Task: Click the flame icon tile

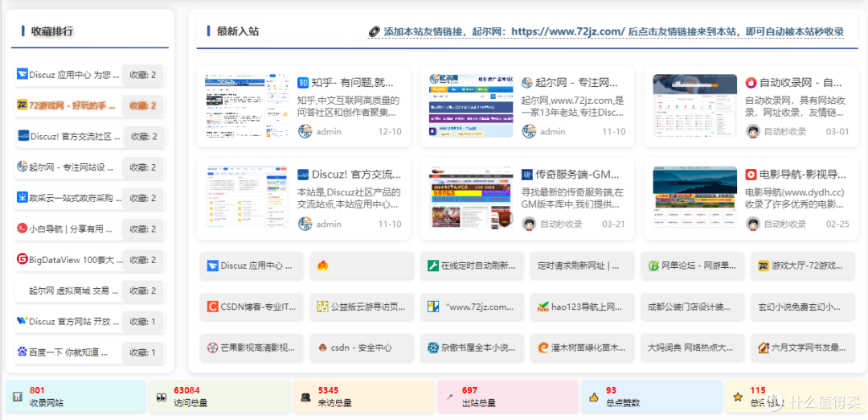Action: pyautogui.click(x=323, y=266)
